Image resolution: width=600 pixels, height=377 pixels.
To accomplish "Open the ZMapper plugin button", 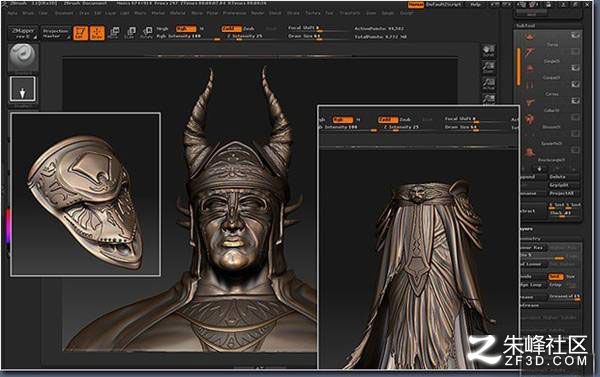I will tap(23, 33).
